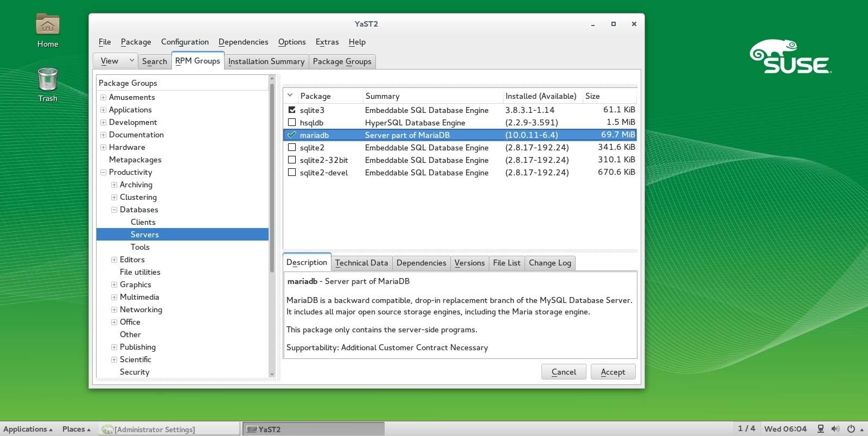The image size is (868, 436).
Task: Open the View dropdown button
Action: tap(115, 61)
